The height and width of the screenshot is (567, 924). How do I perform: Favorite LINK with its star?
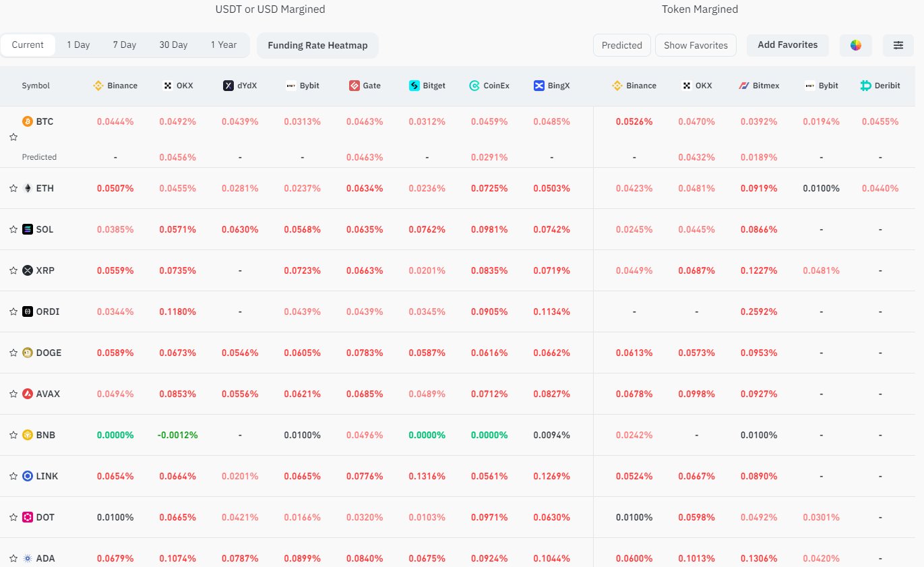point(13,476)
